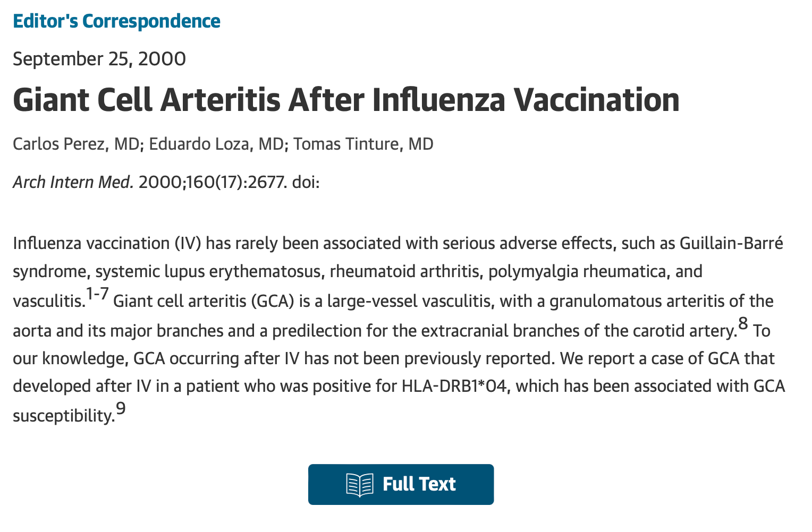812x532 pixels.
Task: Follow the Editor's Correspondence link
Action: (x=116, y=21)
